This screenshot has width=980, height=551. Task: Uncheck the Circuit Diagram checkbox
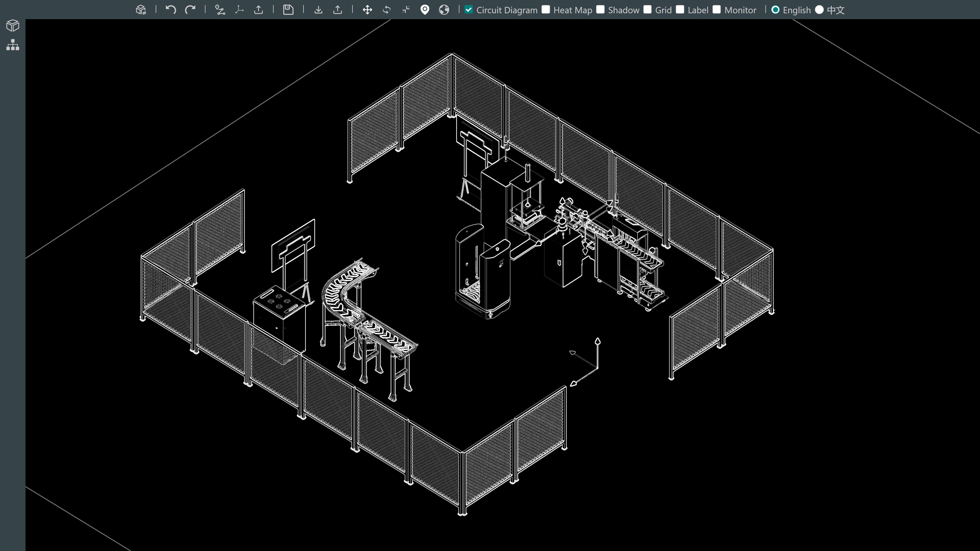pyautogui.click(x=469, y=10)
